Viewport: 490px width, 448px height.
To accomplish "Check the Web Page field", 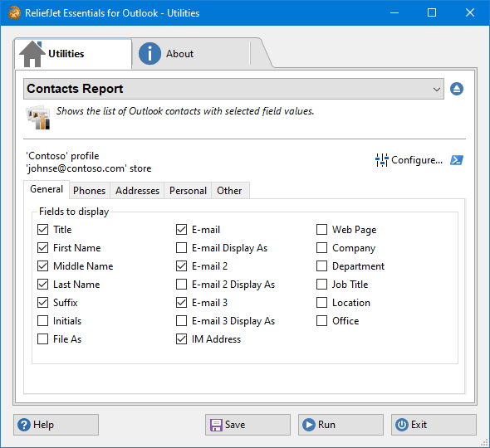I will point(322,230).
